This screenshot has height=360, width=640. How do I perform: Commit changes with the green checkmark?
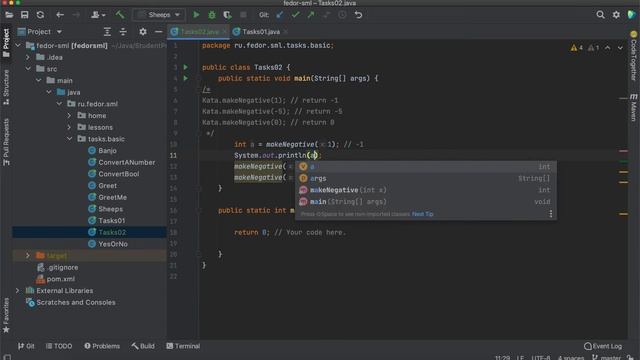click(x=296, y=15)
